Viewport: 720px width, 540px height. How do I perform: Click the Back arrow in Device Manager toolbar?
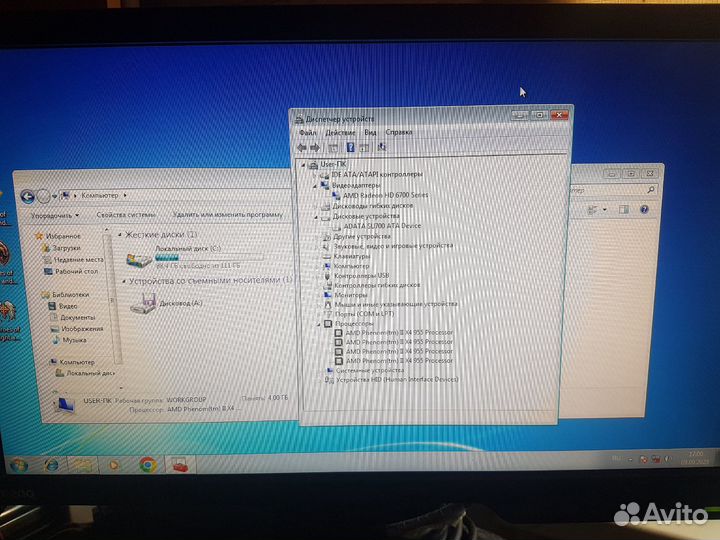point(302,147)
